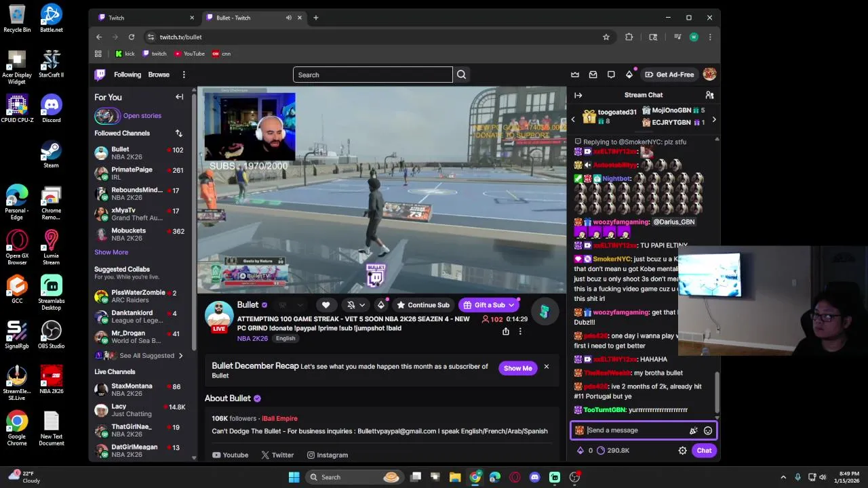This screenshot has height=488, width=868.
Task: Open the Browse page
Action: [159, 75]
